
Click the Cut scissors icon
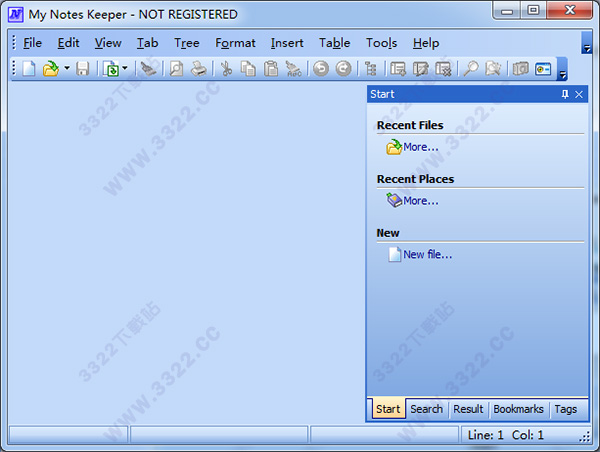pos(227,69)
